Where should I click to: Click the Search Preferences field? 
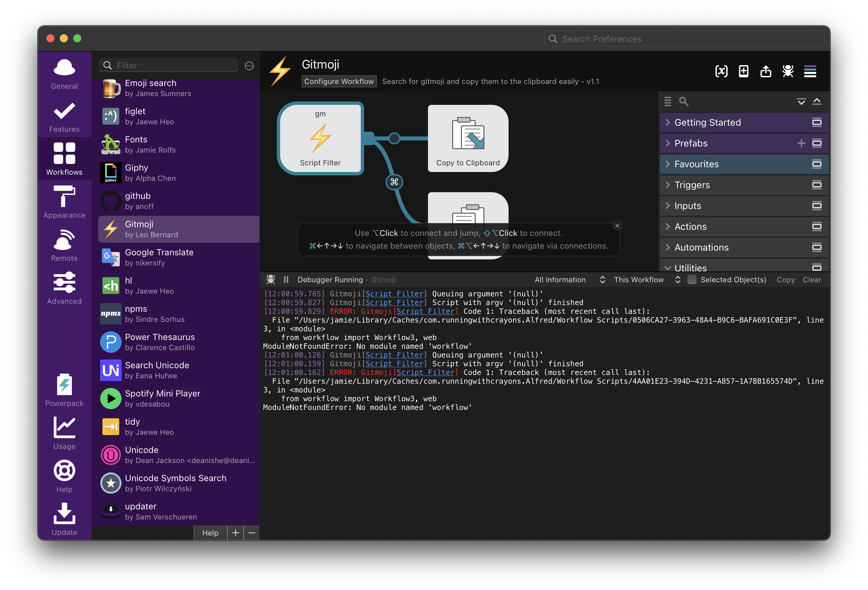point(684,39)
